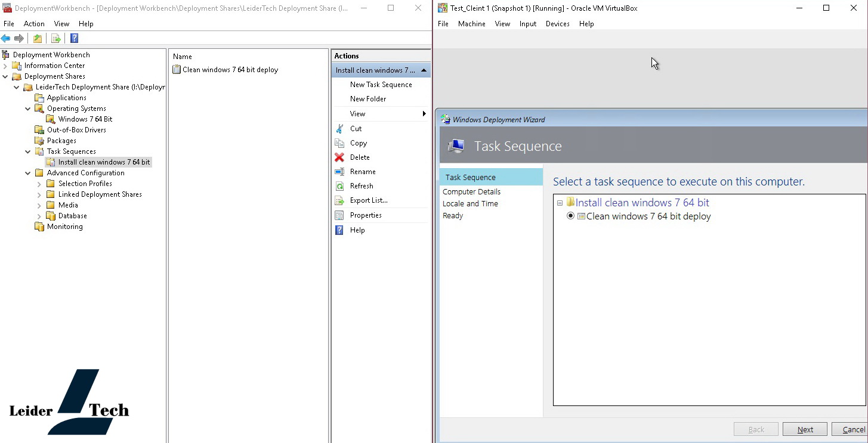Click the Properties icon in Actions pane

pyautogui.click(x=339, y=215)
